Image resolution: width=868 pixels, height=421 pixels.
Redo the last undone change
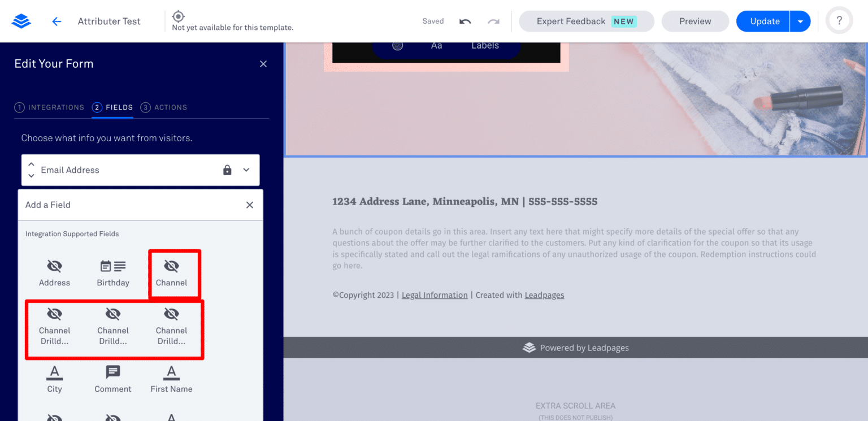pyautogui.click(x=494, y=21)
